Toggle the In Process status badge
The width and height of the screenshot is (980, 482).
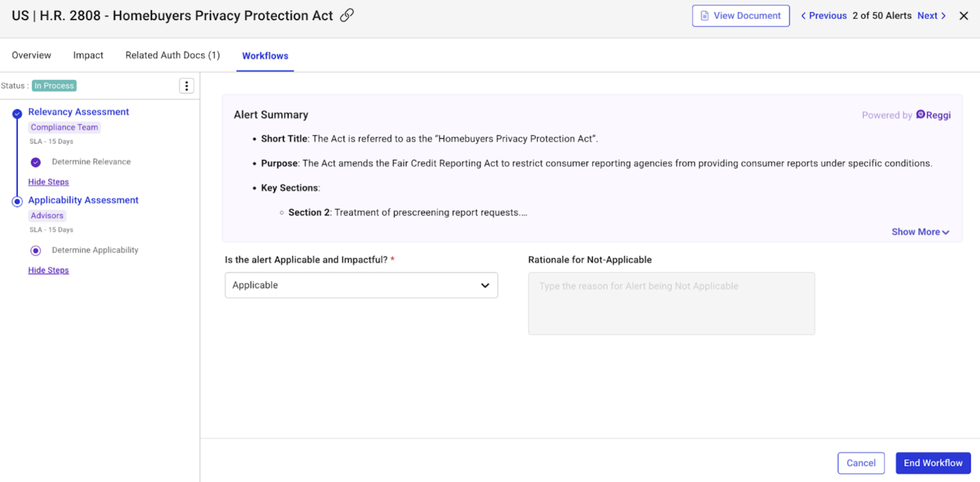pos(54,85)
